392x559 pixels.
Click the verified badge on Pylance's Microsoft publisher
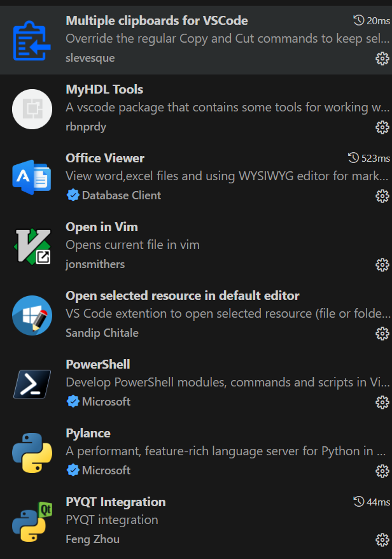(73, 471)
